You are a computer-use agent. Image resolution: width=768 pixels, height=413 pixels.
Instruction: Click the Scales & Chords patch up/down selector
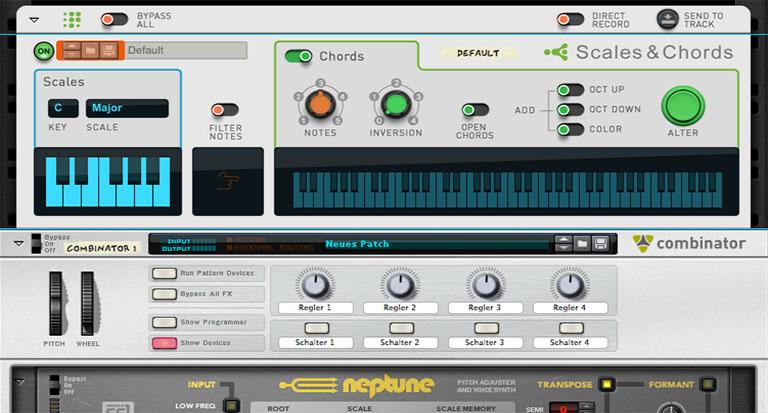point(72,50)
